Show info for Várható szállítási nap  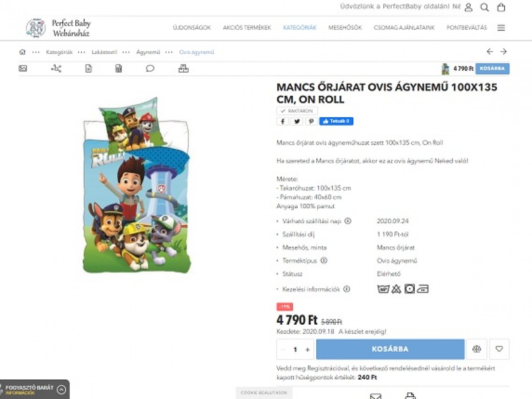pyautogui.click(x=348, y=221)
